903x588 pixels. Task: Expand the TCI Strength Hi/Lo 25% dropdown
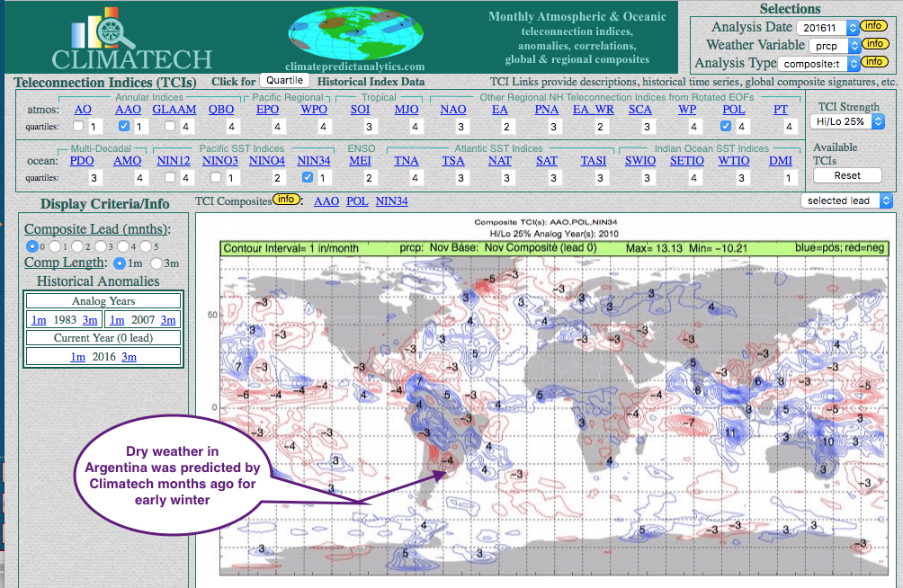pos(847,121)
